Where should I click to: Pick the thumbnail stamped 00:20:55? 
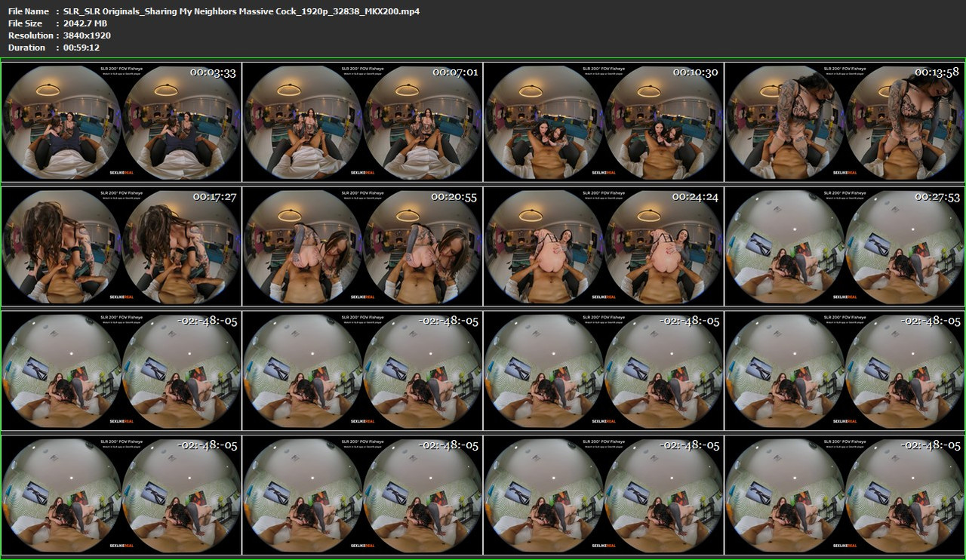[x=362, y=247]
